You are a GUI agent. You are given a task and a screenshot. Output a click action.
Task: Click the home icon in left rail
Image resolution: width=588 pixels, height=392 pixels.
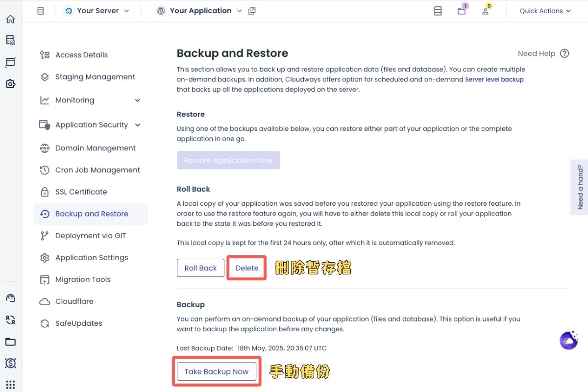point(10,20)
